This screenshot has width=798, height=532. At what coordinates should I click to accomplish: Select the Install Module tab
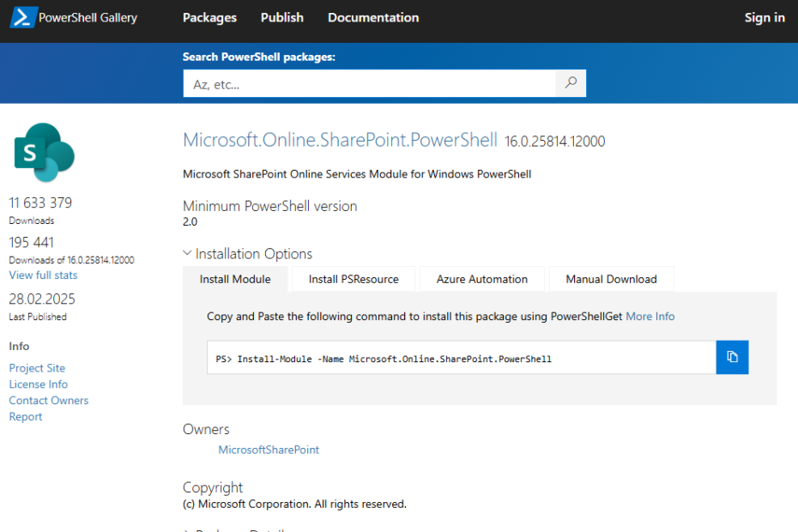(235, 279)
